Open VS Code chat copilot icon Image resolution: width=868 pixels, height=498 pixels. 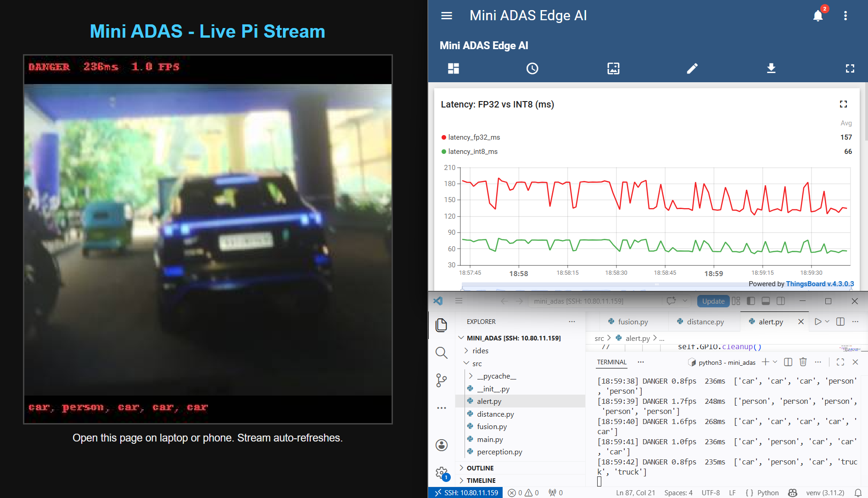(671, 301)
